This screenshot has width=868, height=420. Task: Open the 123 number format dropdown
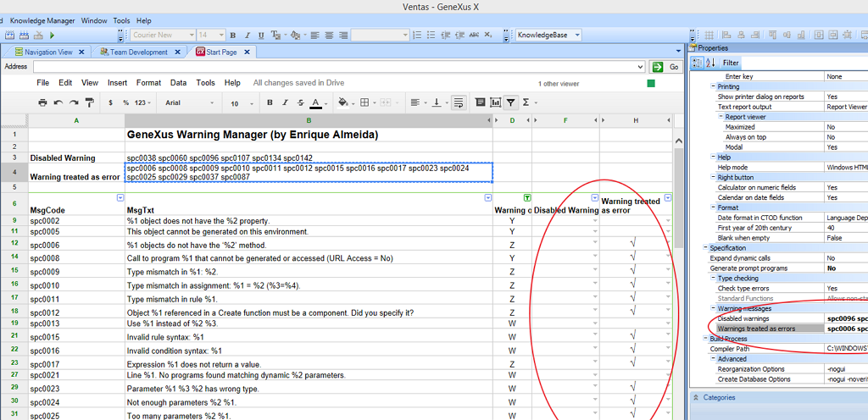(x=144, y=102)
